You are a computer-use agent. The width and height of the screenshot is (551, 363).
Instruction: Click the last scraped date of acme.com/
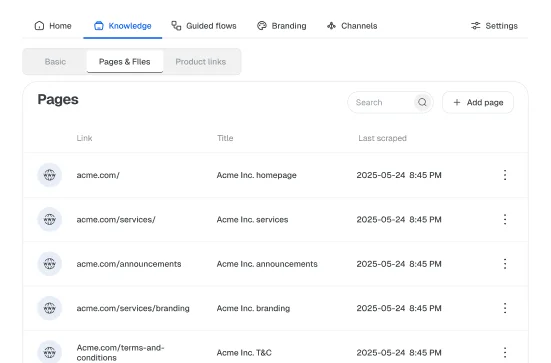[399, 175]
